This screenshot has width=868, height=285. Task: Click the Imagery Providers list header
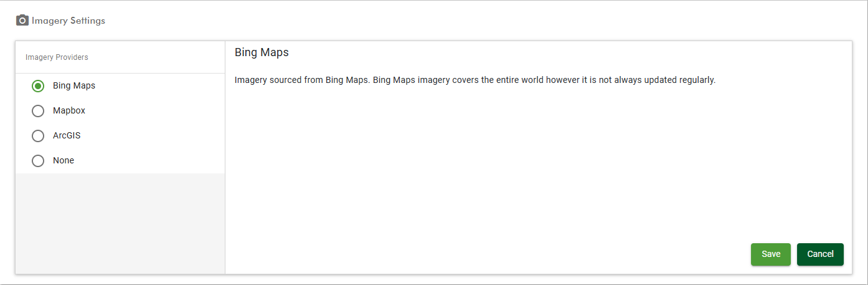pyautogui.click(x=57, y=57)
